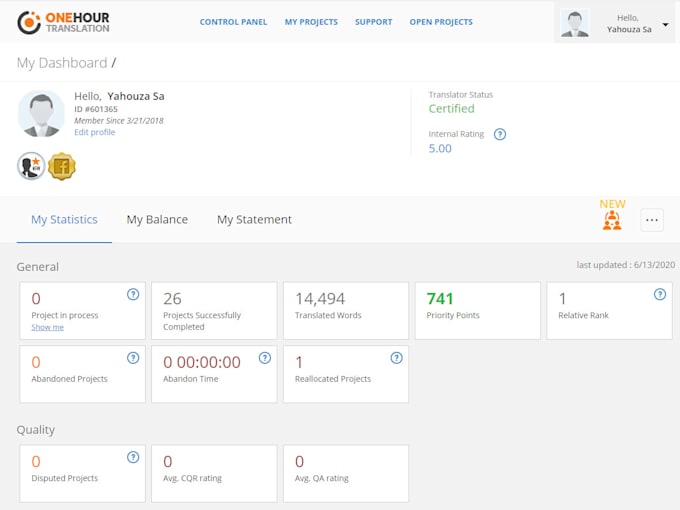Screen dimensions: 680x510
Task: Click Show me under Project in process
Action: (47, 327)
